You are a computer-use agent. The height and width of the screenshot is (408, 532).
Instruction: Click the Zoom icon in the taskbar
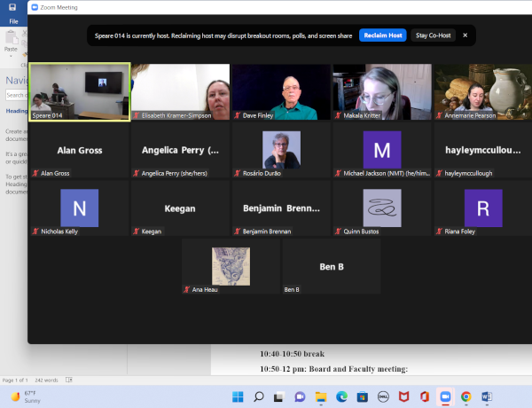[x=445, y=396]
